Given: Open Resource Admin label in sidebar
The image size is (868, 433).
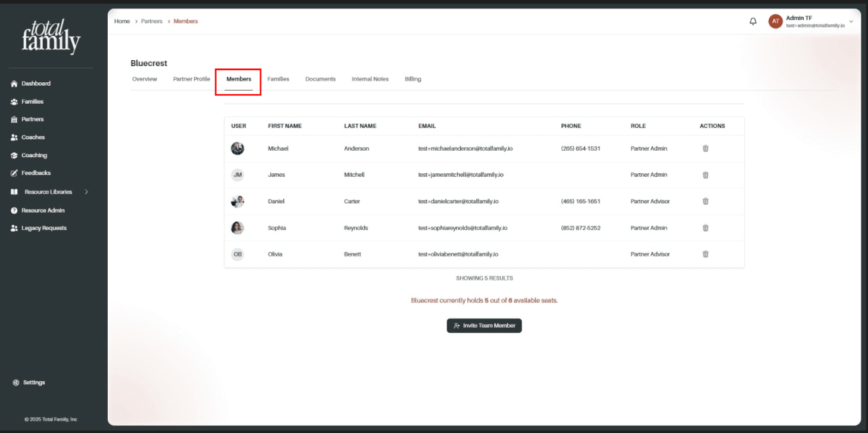Looking at the screenshot, I should (x=43, y=210).
